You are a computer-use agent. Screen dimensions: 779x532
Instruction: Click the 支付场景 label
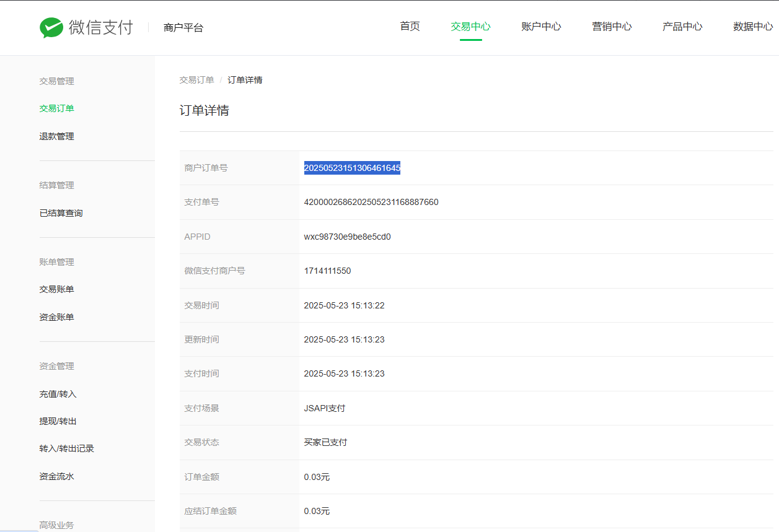click(x=201, y=408)
